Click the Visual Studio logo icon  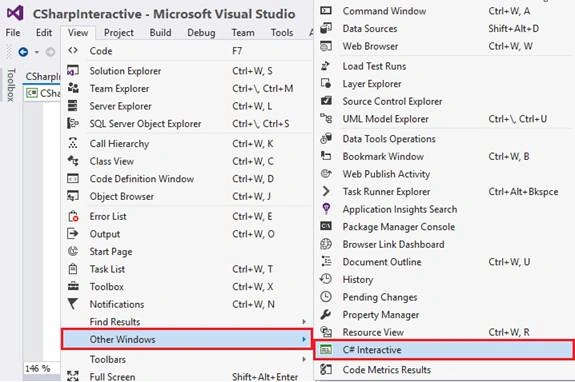click(15, 13)
